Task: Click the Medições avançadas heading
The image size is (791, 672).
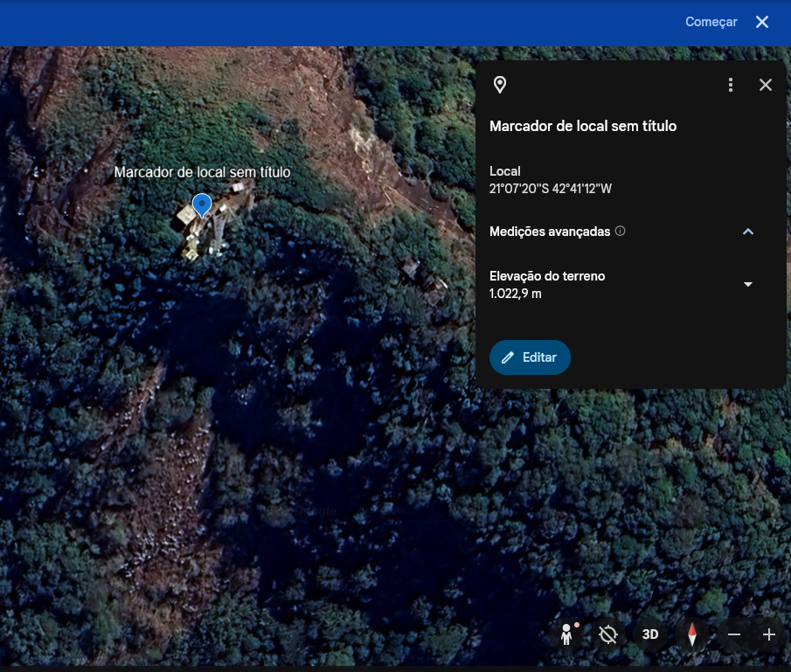Action: pos(550,232)
